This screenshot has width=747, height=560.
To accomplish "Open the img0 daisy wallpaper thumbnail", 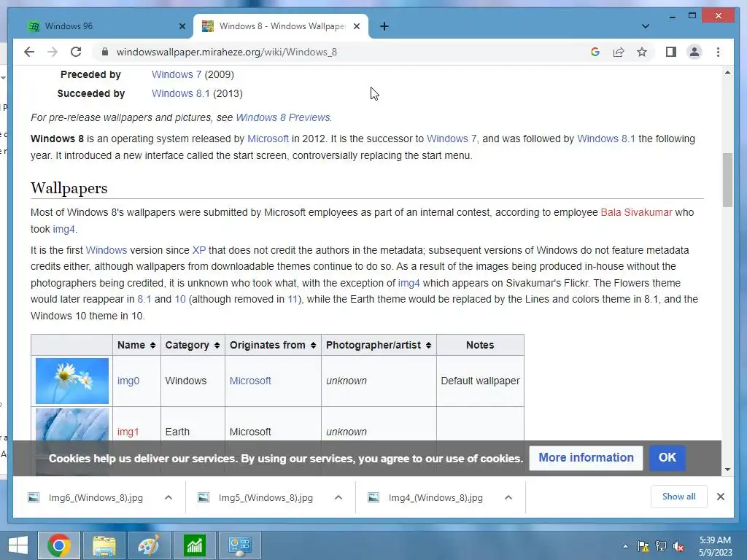I will tap(72, 381).
